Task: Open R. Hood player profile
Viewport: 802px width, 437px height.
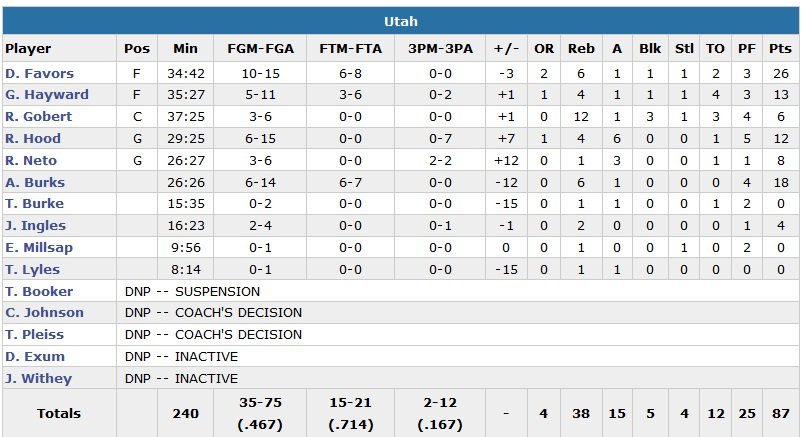Action: point(33,139)
